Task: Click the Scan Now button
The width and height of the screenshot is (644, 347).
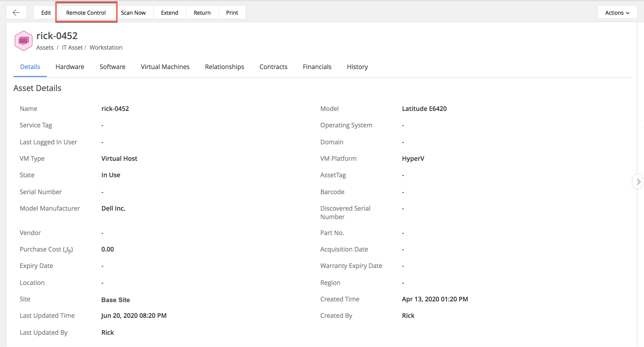Action: point(133,12)
